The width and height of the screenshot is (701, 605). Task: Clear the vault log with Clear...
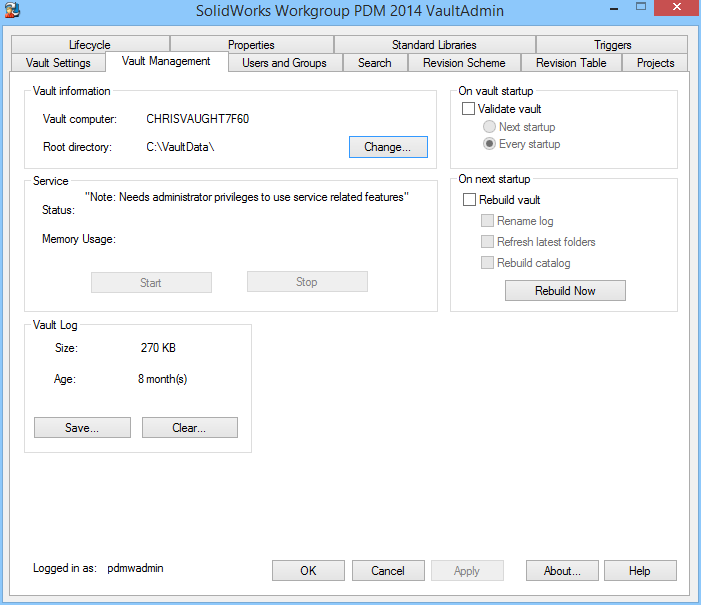tap(190, 428)
